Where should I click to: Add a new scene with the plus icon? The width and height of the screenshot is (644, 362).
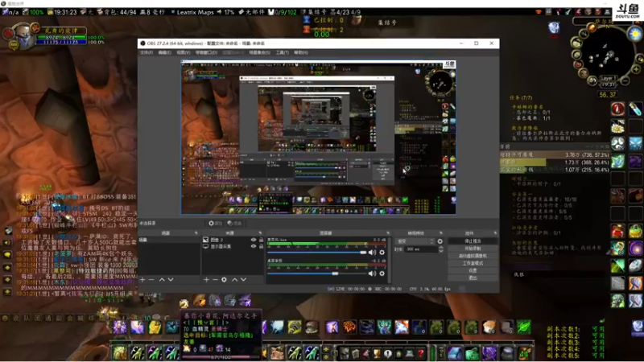pyautogui.click(x=142, y=279)
